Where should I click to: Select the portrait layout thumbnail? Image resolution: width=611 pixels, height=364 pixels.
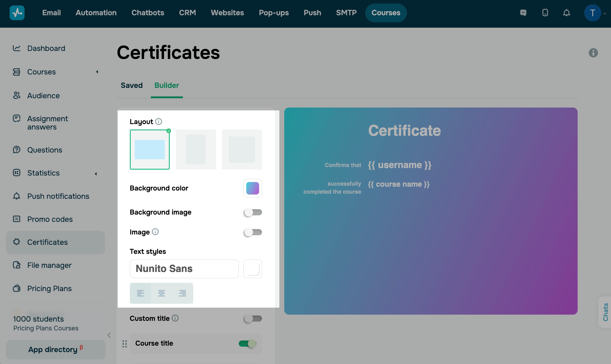[196, 149]
